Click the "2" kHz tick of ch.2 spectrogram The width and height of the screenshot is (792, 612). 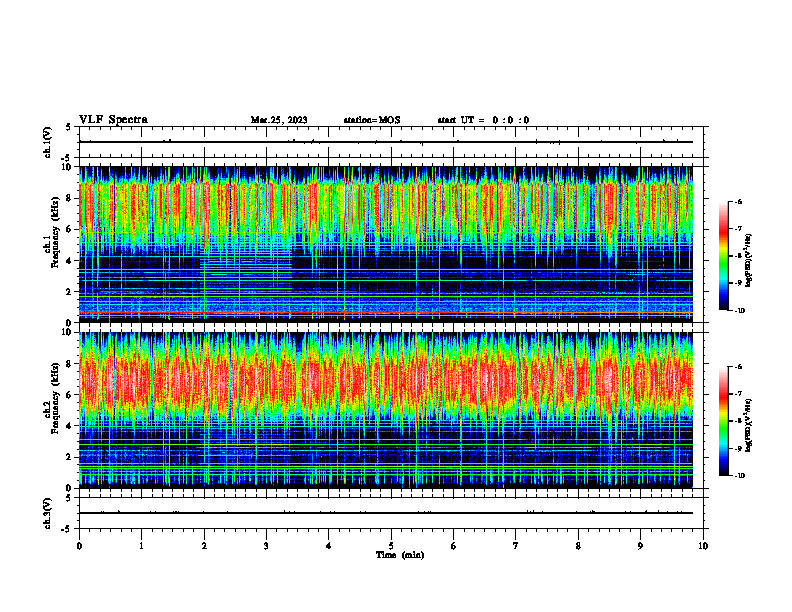click(x=69, y=457)
